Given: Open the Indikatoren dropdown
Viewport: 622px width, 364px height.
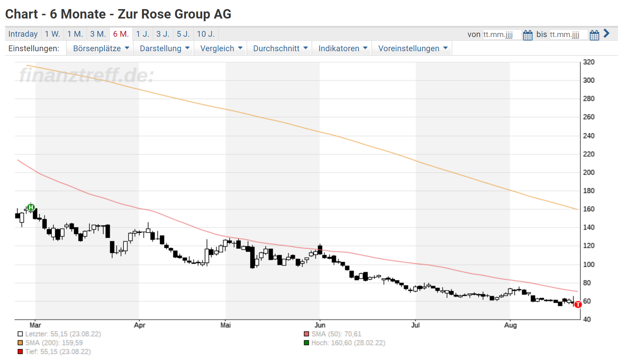Looking at the screenshot, I should click(x=342, y=48).
